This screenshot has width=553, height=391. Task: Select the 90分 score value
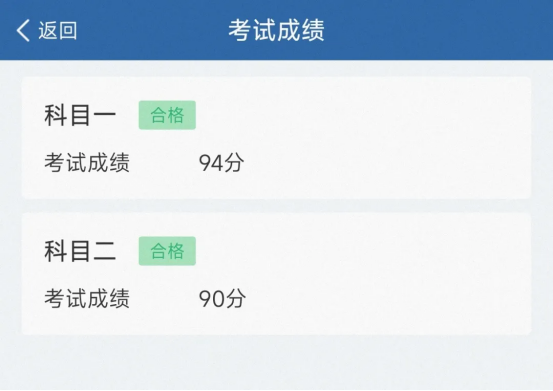222,298
